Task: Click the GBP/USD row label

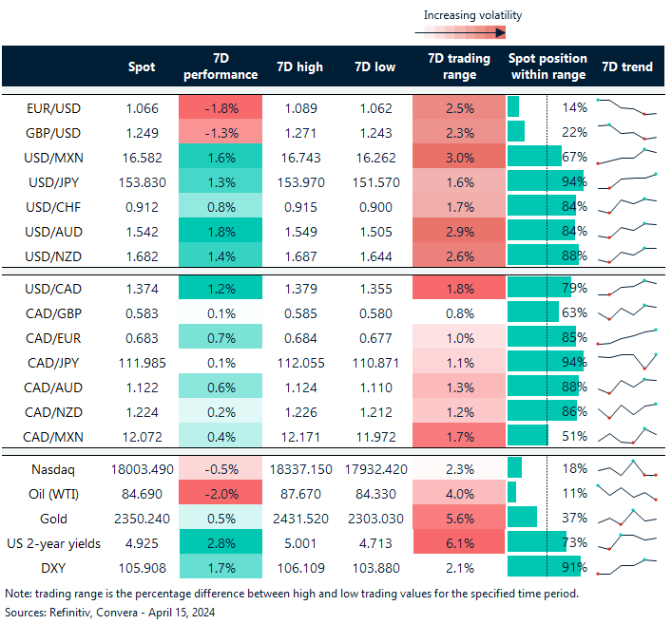Action: 50,131
